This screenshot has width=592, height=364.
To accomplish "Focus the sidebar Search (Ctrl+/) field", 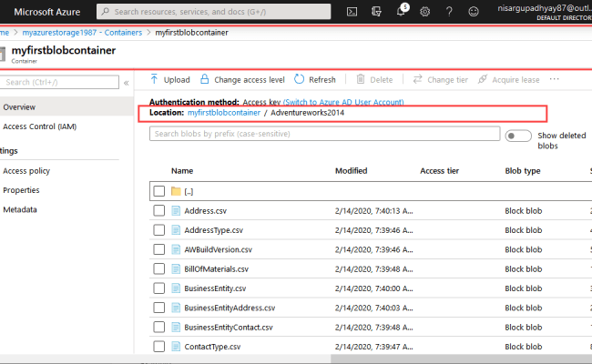I will tap(59, 82).
